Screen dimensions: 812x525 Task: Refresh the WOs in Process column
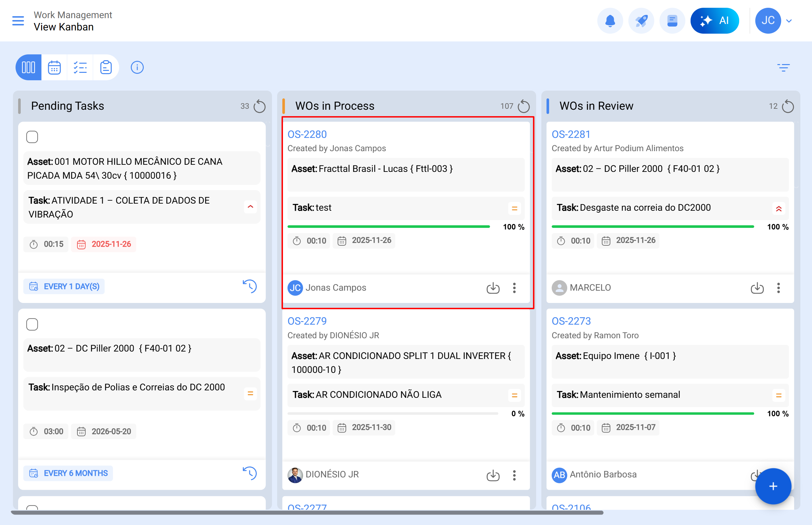pos(524,106)
